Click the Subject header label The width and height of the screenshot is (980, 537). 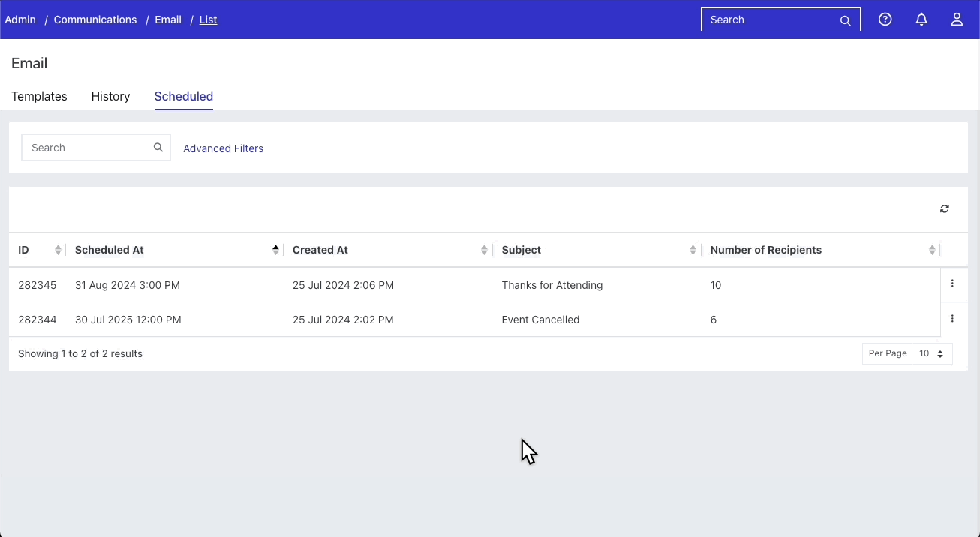522,250
